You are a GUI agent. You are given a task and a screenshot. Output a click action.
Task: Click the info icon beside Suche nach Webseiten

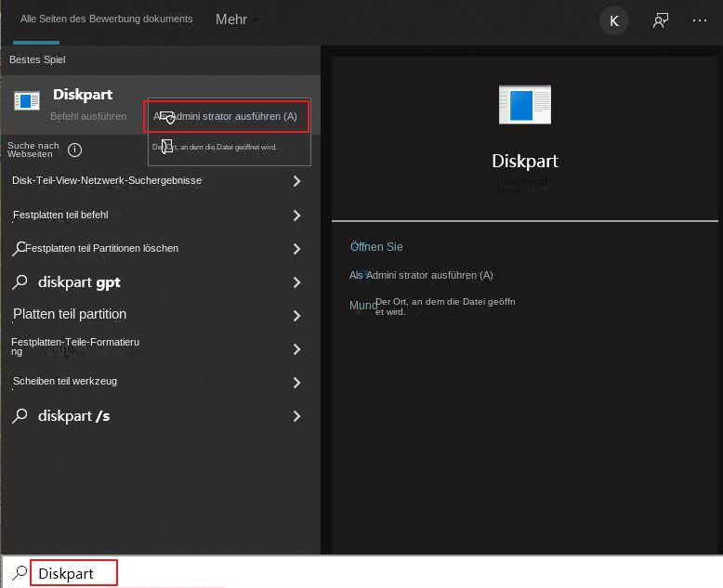point(75,150)
